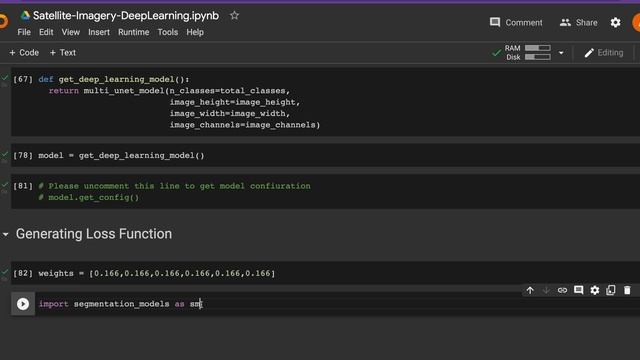Image resolution: width=640 pixels, height=360 pixels.
Task: Click the image_channels=image_channels argument line
Action: pos(245,125)
